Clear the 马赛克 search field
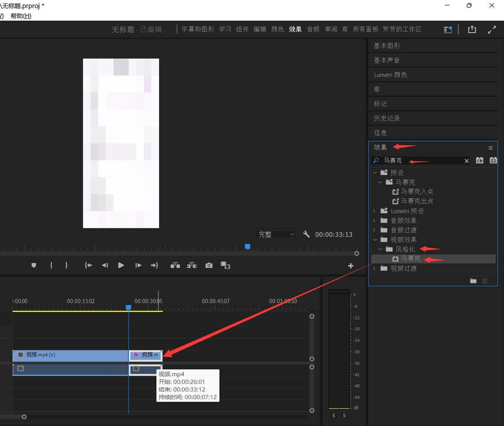504x426 pixels. click(467, 161)
